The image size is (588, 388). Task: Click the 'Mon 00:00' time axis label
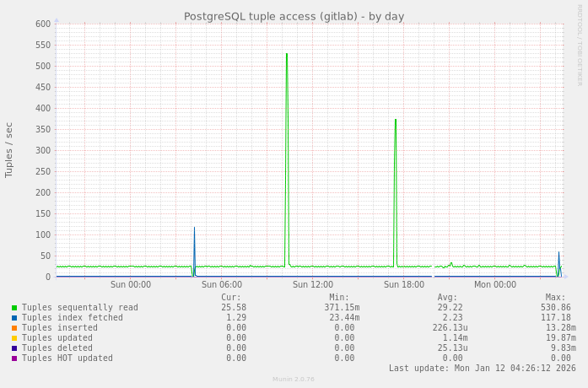point(495,284)
